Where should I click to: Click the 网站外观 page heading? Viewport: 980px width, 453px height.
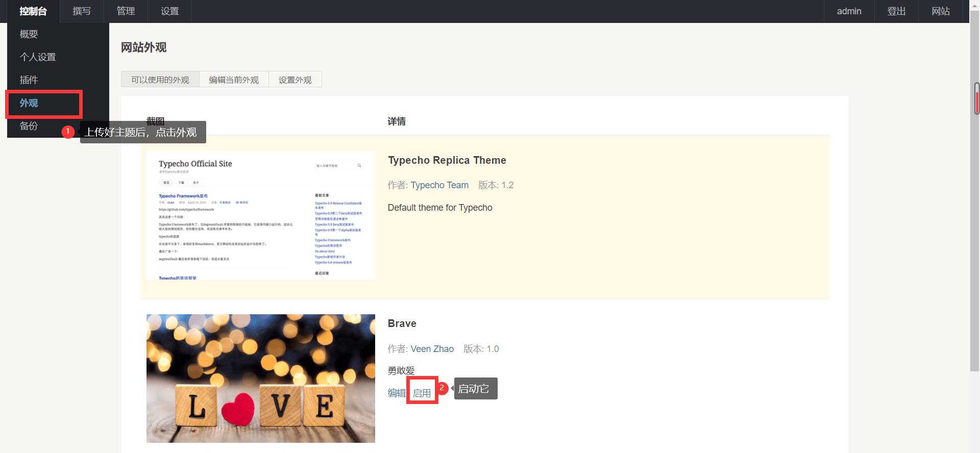click(x=144, y=47)
